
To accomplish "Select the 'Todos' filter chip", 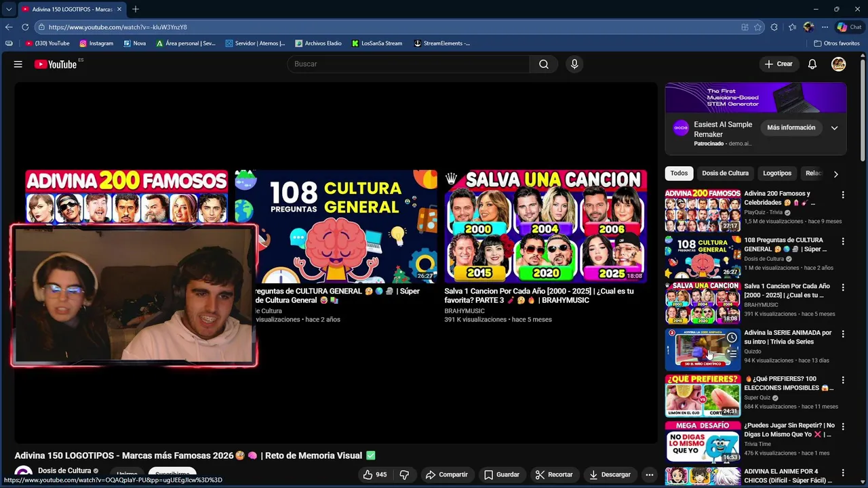I will pyautogui.click(x=679, y=174).
